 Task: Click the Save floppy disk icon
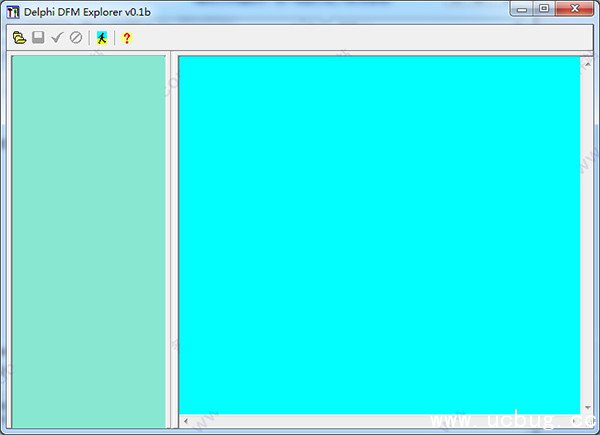(x=38, y=38)
